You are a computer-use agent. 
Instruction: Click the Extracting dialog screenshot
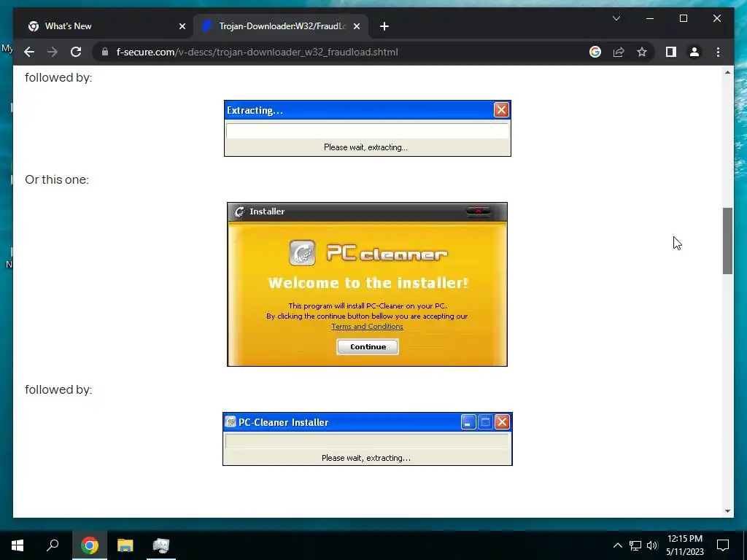pyautogui.click(x=368, y=128)
